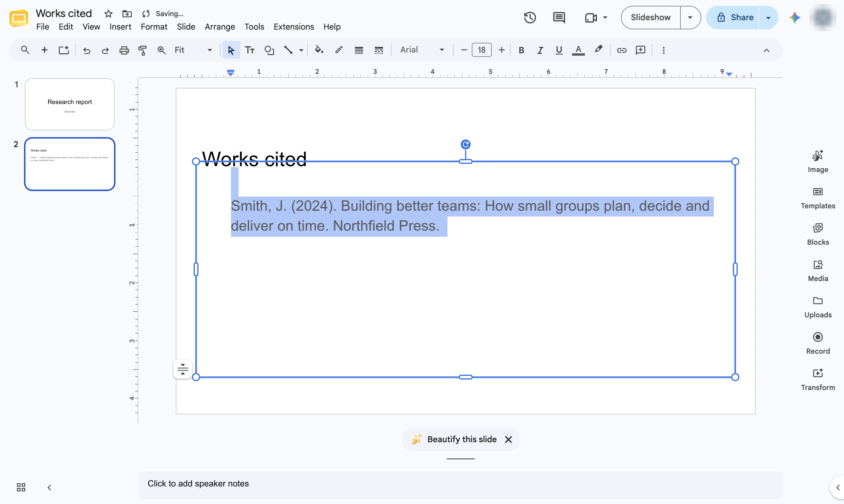Open the Insert menu
The height and width of the screenshot is (504, 844).
click(120, 27)
